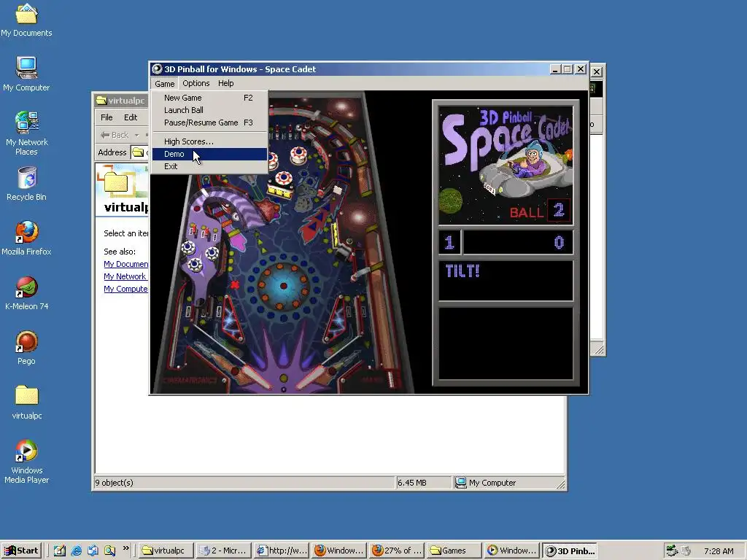Click the folder icon in Address bar
The height and width of the screenshot is (560, 747).
(138, 152)
